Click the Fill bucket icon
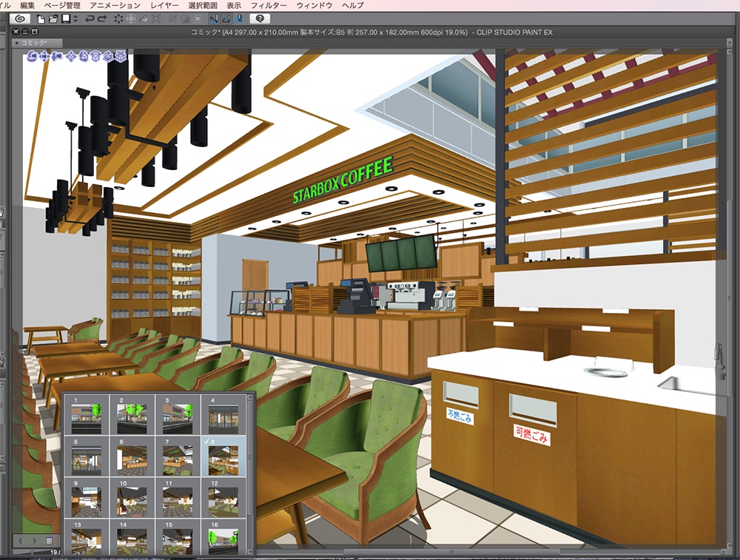740x560 pixels. pos(144,19)
